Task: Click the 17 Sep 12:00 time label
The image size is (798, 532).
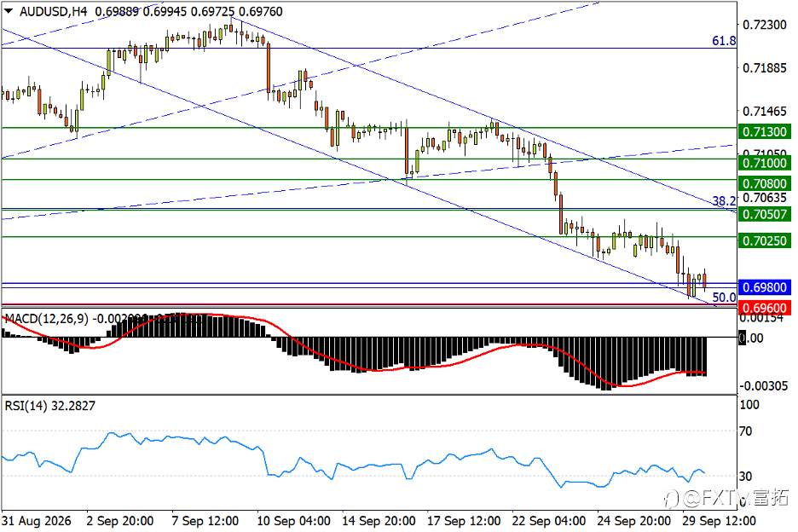Action: [x=464, y=521]
